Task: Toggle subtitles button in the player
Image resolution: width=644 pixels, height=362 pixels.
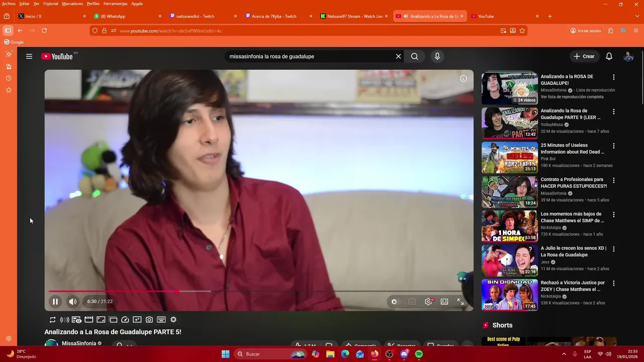Action: (x=412, y=302)
